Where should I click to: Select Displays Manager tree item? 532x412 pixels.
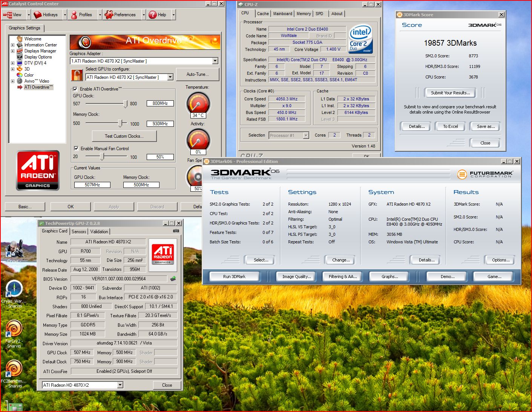tap(40, 51)
